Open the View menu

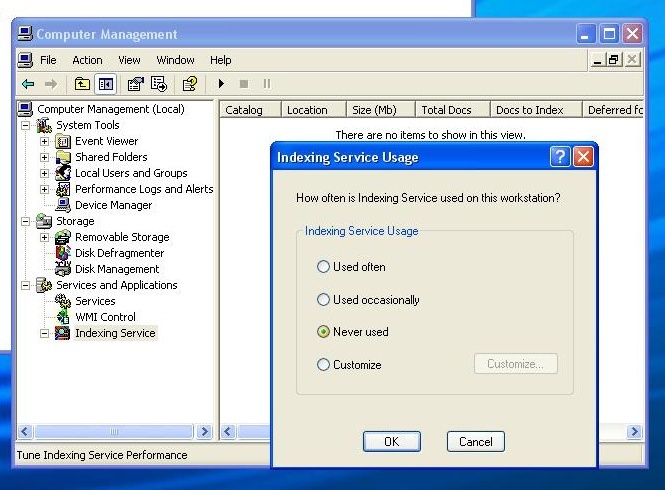pyautogui.click(x=129, y=60)
